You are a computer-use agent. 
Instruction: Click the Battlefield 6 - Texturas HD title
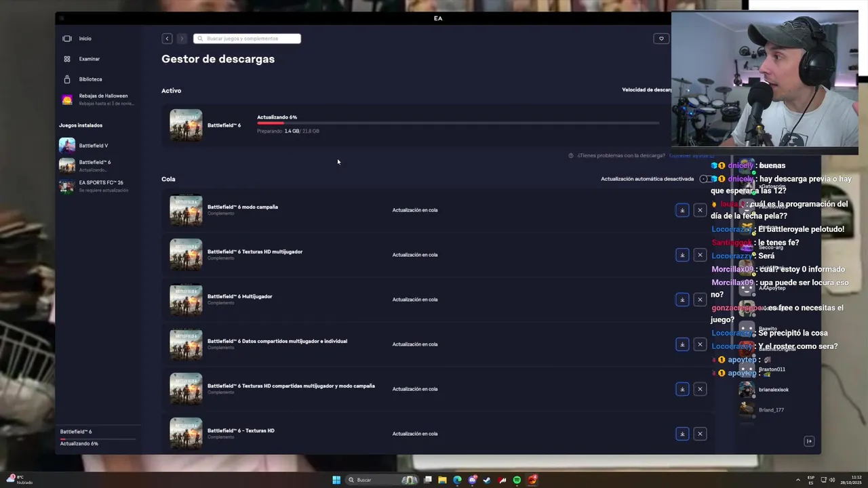click(241, 430)
